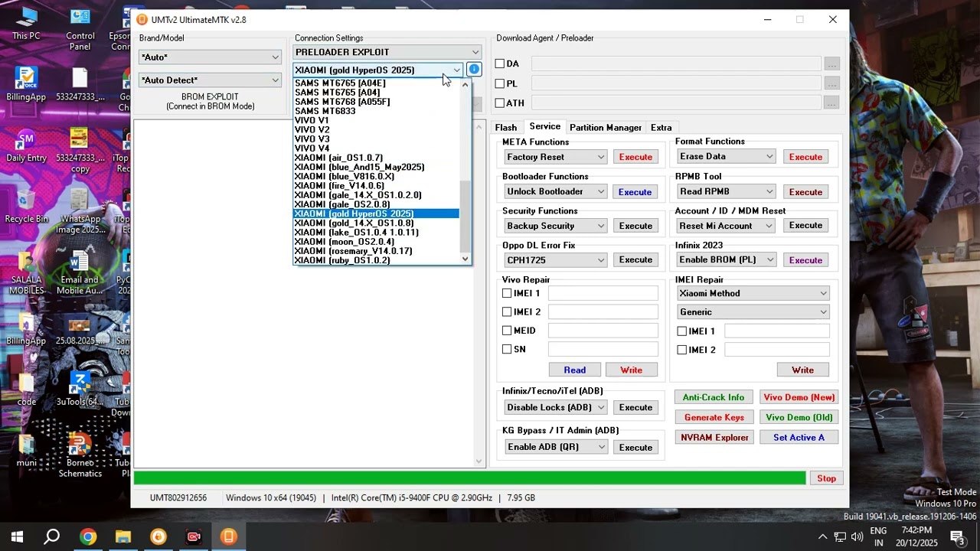980x551 pixels.
Task: Open 3uTools desktop shortcut
Action: tap(80, 390)
